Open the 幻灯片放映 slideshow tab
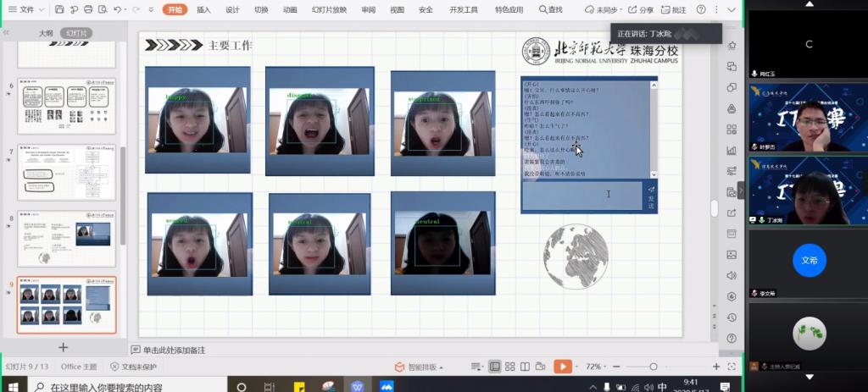This screenshot has width=868, height=392. click(x=329, y=10)
